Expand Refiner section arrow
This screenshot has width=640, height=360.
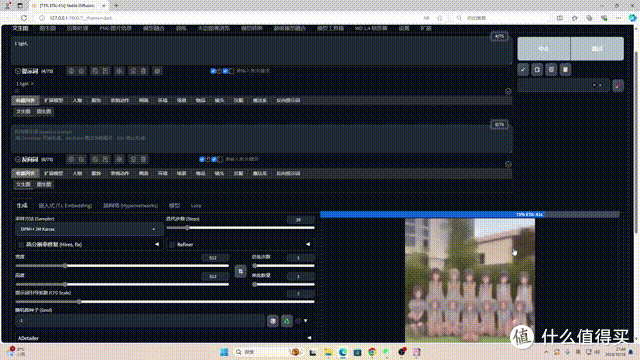(x=308, y=244)
